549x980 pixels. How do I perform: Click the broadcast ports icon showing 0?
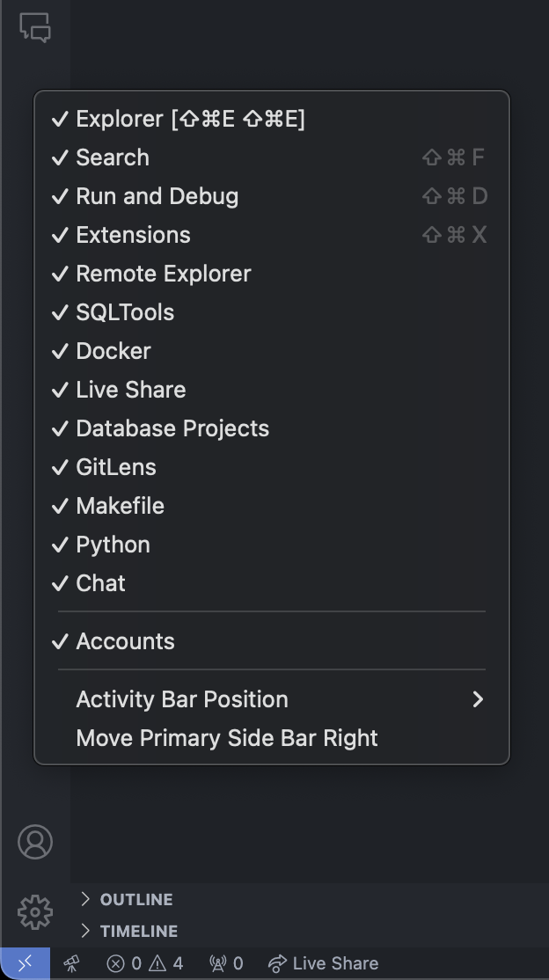(x=226, y=963)
